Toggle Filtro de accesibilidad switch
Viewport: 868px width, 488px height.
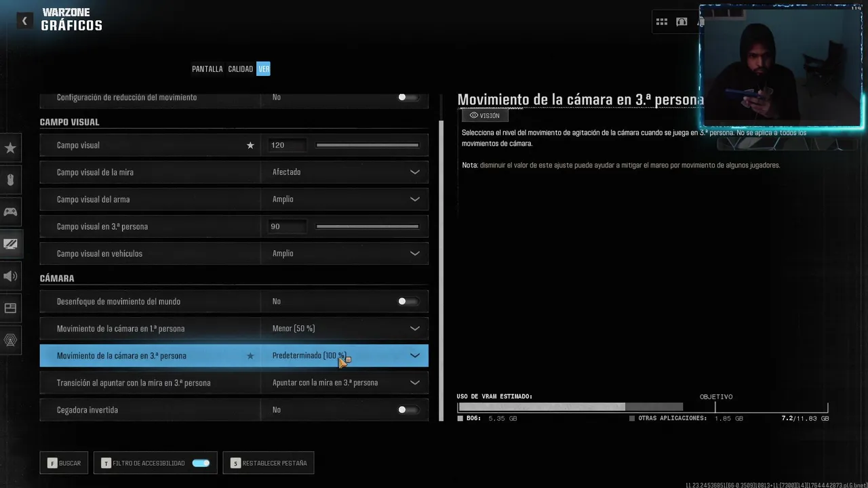point(201,464)
